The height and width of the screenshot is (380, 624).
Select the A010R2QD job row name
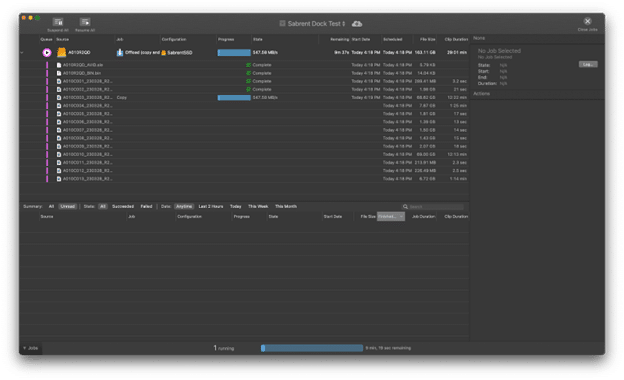[79, 53]
